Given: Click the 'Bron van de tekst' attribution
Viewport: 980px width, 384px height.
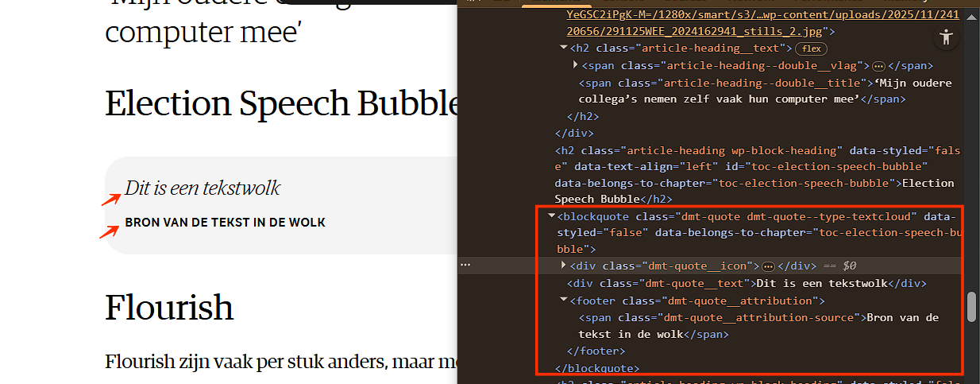Looking at the screenshot, I should pyautogui.click(x=225, y=223).
